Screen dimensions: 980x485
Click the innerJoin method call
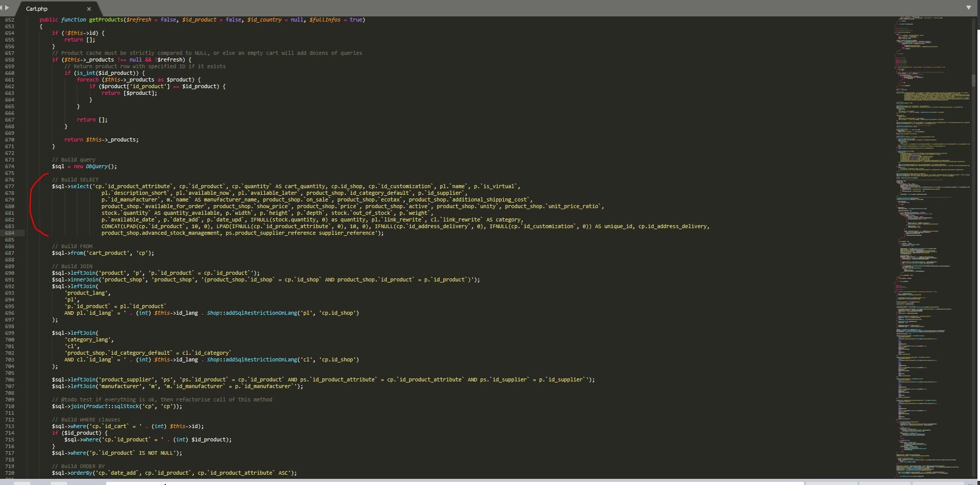tap(84, 280)
